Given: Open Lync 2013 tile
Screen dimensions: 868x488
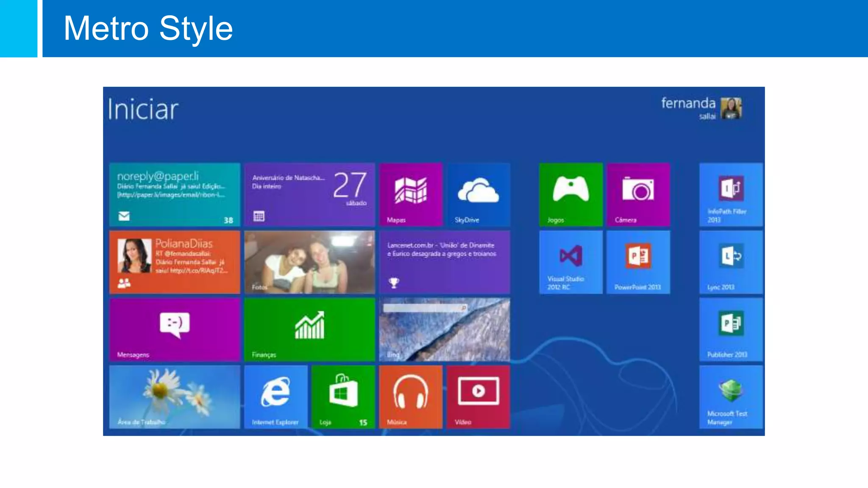Looking at the screenshot, I should [x=731, y=262].
